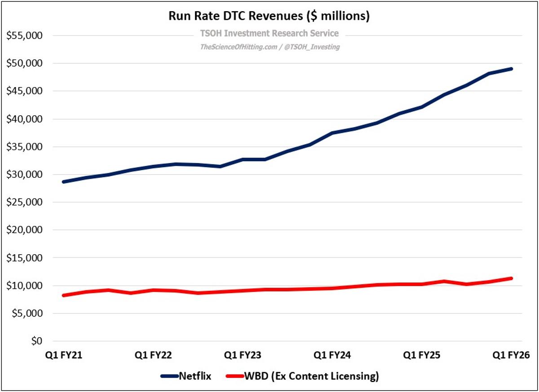Viewport: 539px width, 392px height.
Task: Click the 'TSOH Investment Research Service' subtitle
Action: point(269,34)
